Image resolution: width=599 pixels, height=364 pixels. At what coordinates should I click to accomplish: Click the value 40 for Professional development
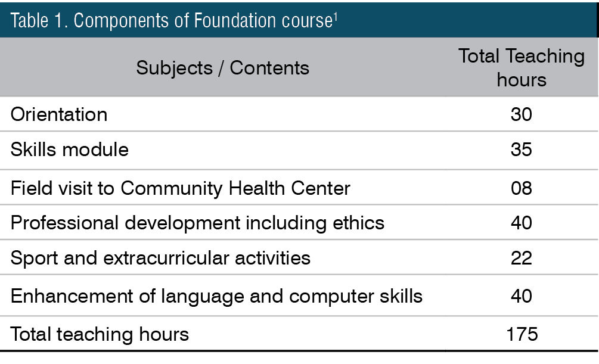pyautogui.click(x=522, y=223)
